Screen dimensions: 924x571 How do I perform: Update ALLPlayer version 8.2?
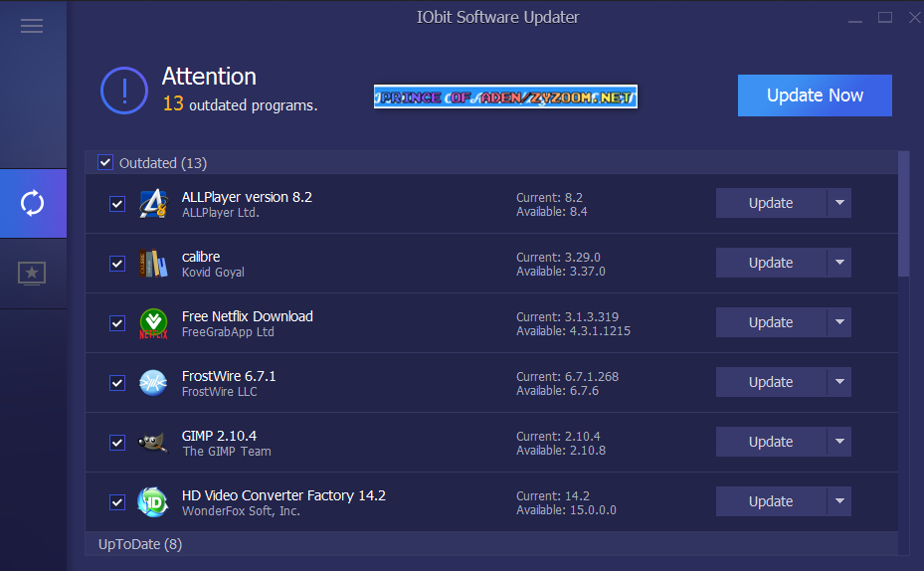tap(771, 203)
